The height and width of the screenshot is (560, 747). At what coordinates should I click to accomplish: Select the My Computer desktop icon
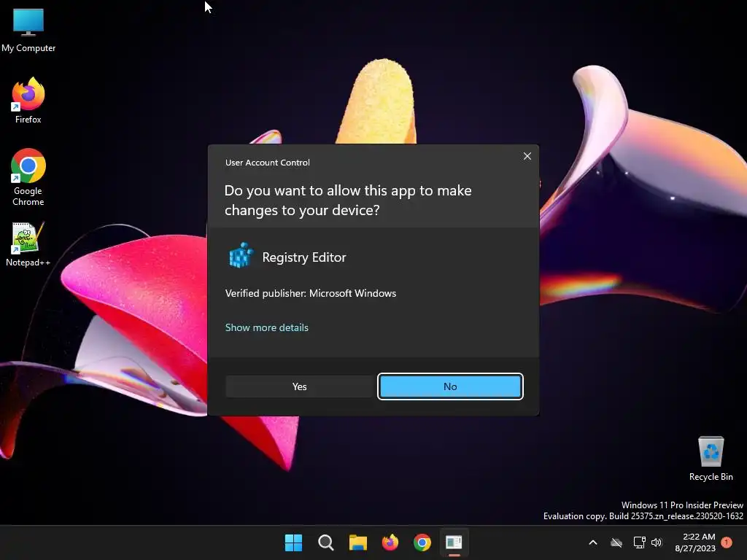[28, 30]
